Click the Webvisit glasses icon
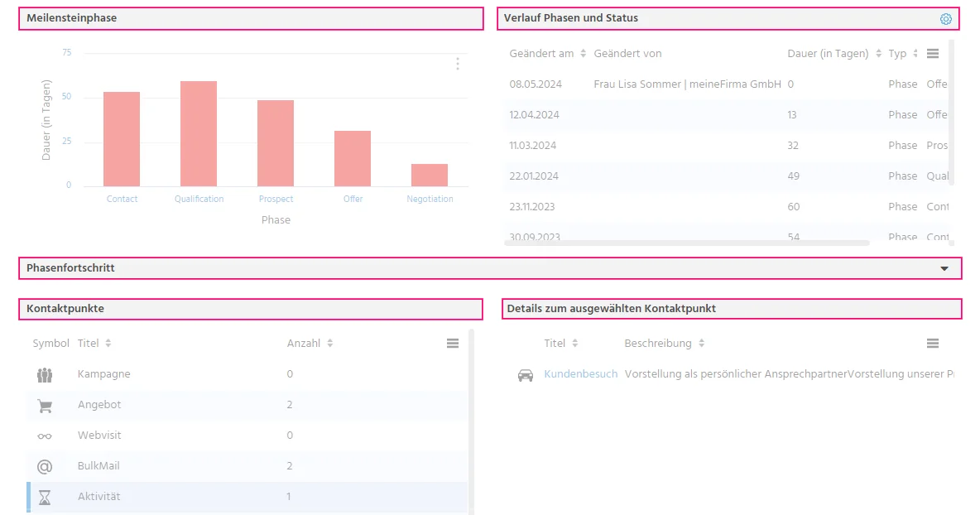This screenshot has height=515, width=980. 45,436
